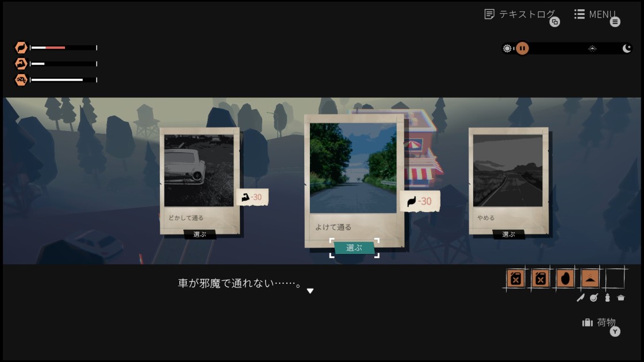Click the empty fifth inventory slot

coord(615,279)
